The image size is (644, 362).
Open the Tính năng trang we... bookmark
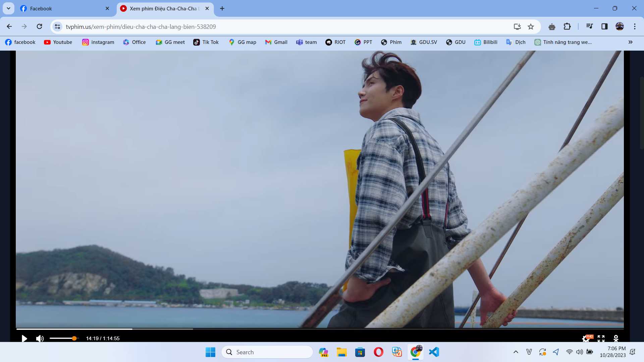pyautogui.click(x=563, y=42)
